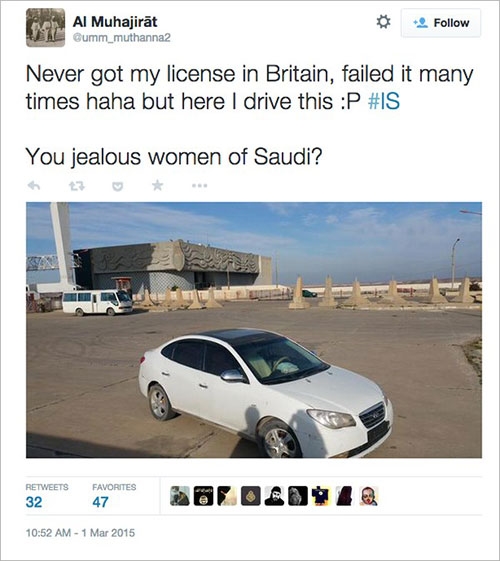
Task: Open the @umm_muthanna2 handle link
Action: pos(122,38)
